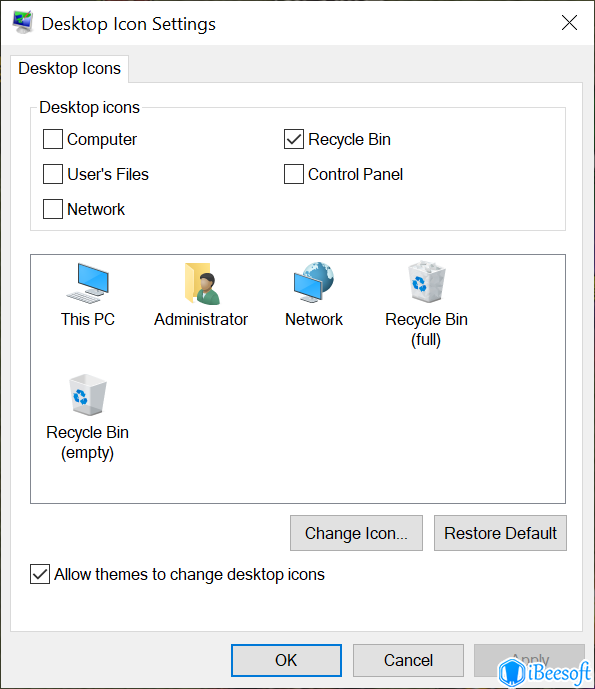Select the Recycle Bin (full) icon
The width and height of the screenshot is (595, 689).
tap(426, 282)
